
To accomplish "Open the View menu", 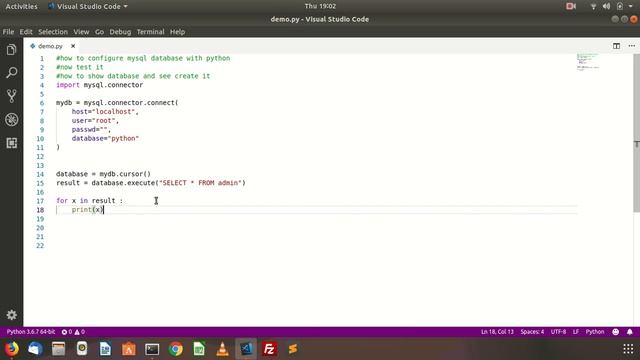I will [x=81, y=32].
